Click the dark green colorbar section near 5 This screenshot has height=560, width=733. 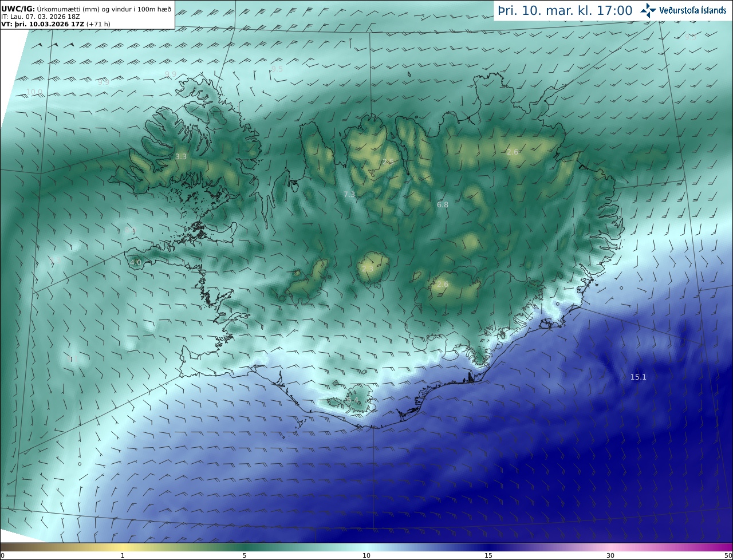pos(245,547)
